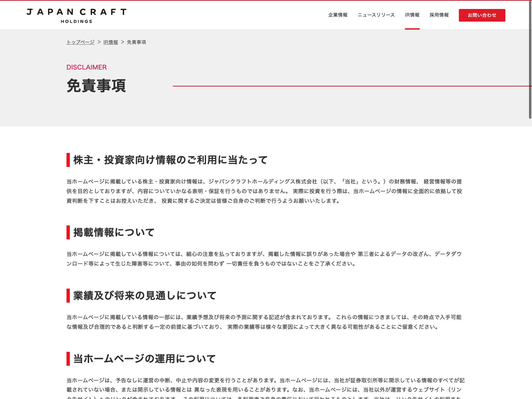The height and width of the screenshot is (399, 532).
Task: Click the paragraph about データダウンロード damages
Action: (264, 259)
